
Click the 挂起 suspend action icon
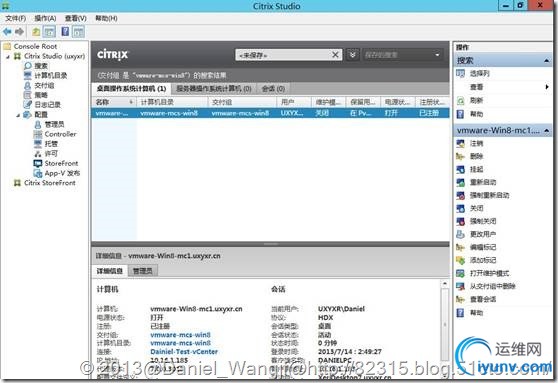tap(460, 169)
